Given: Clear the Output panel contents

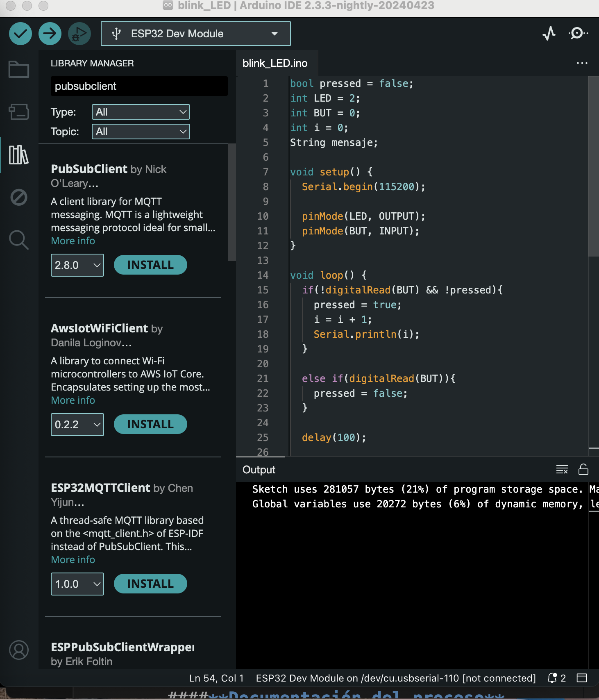Looking at the screenshot, I should pyautogui.click(x=562, y=469).
